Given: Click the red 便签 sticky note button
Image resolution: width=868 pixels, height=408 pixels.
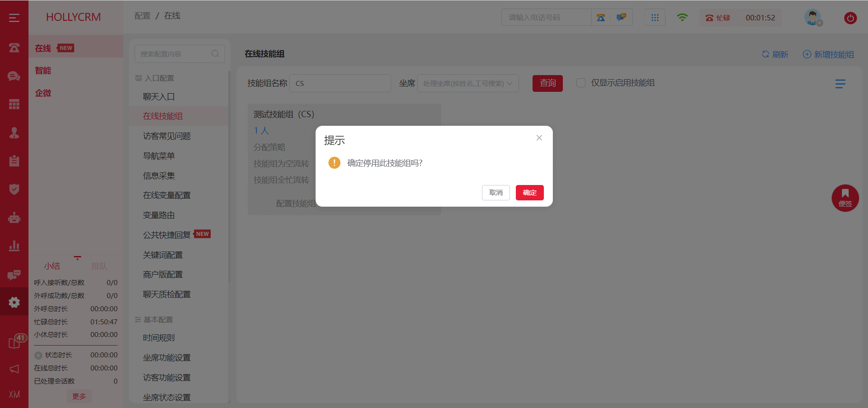Looking at the screenshot, I should tap(845, 198).
